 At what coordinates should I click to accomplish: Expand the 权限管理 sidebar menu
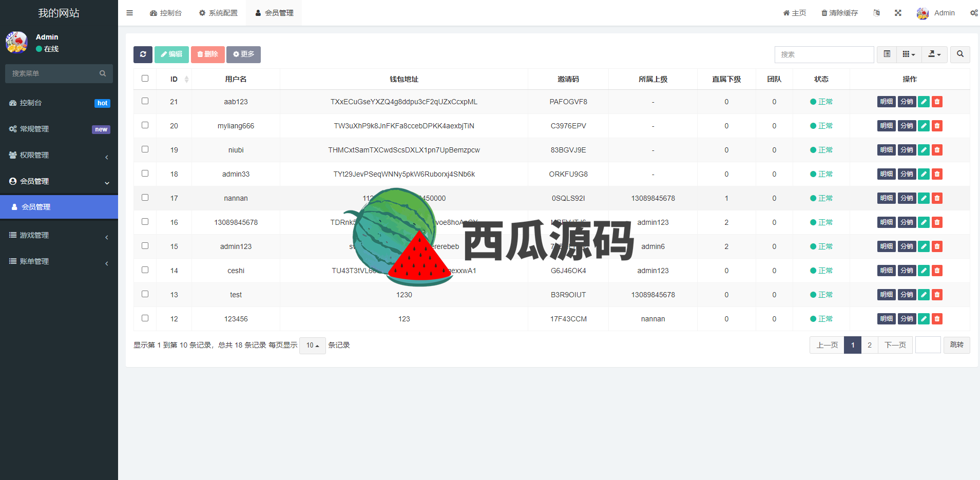click(x=59, y=155)
